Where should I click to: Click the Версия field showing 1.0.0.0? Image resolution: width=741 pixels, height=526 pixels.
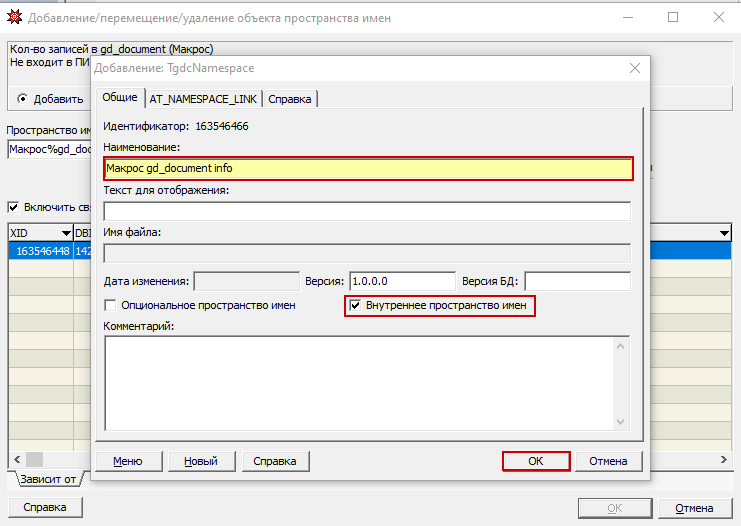click(402, 281)
